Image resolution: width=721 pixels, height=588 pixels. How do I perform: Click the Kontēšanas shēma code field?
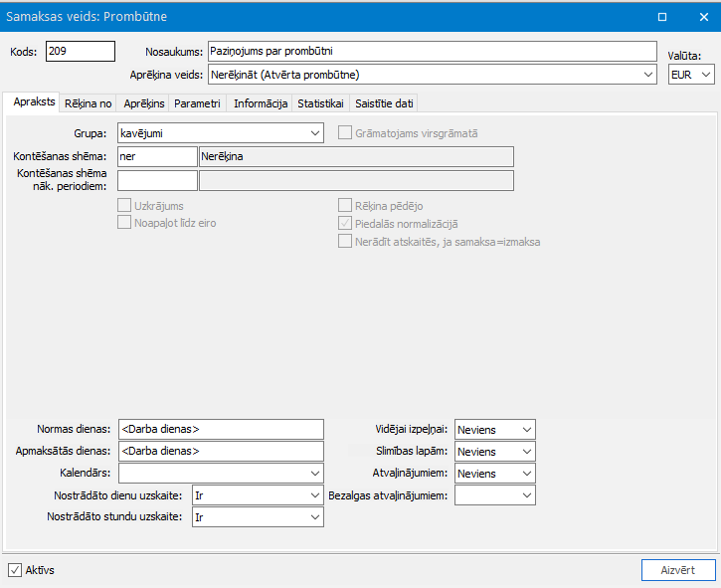click(x=157, y=156)
